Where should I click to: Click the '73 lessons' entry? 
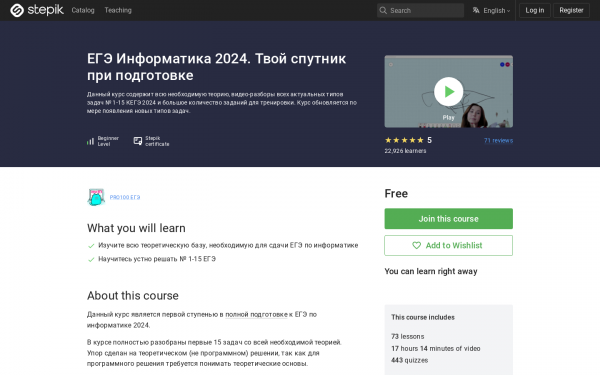click(x=408, y=336)
